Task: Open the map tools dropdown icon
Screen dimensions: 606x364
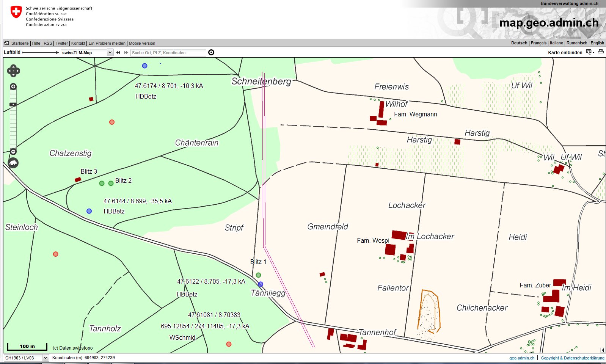Action: (590, 52)
